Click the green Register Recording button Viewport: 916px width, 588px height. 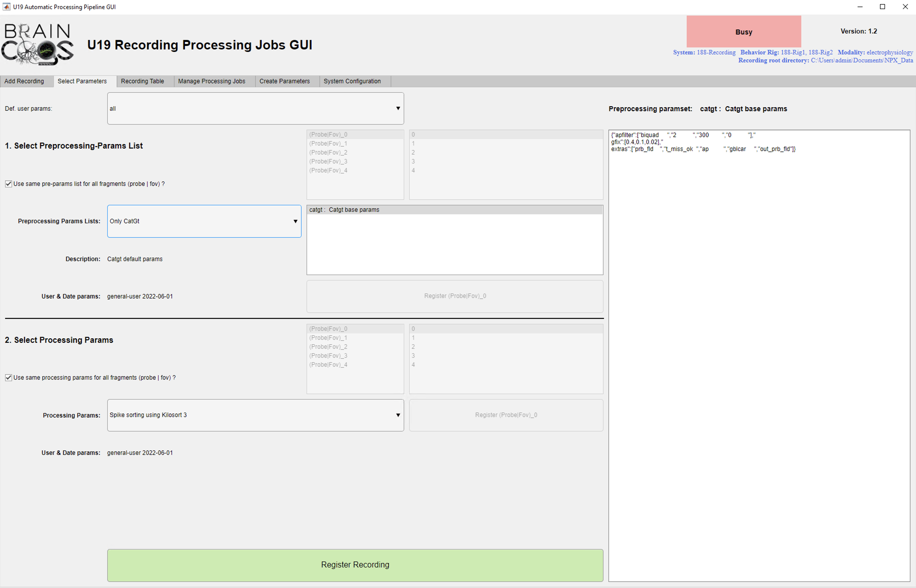355,566
